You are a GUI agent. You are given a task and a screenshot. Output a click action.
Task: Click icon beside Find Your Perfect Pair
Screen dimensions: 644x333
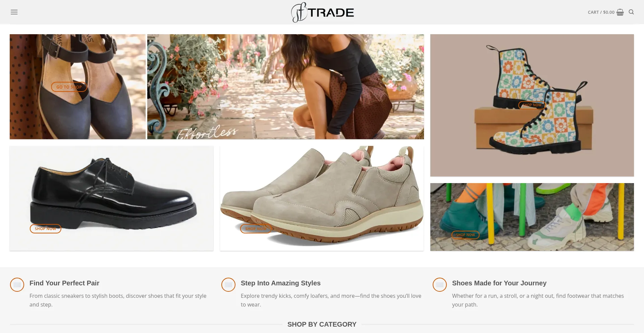pos(17,285)
